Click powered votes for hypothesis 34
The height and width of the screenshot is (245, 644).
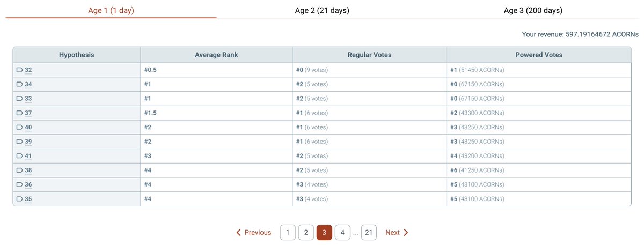pyautogui.click(x=539, y=84)
